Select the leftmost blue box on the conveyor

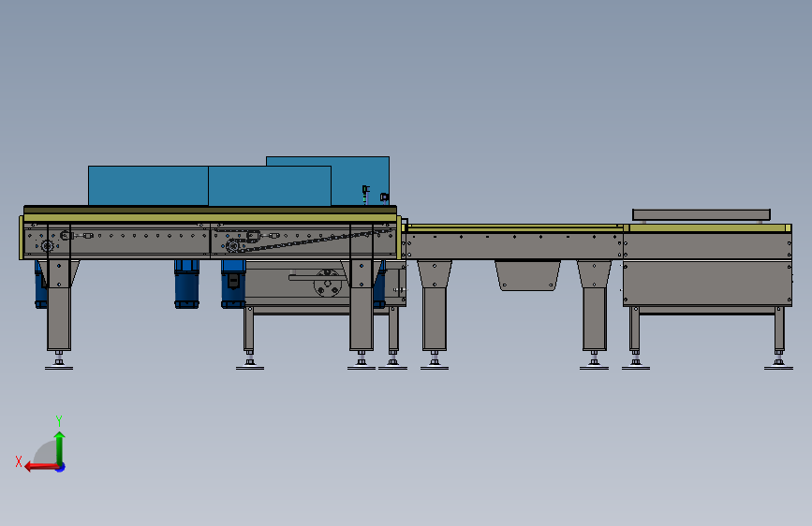(x=148, y=186)
